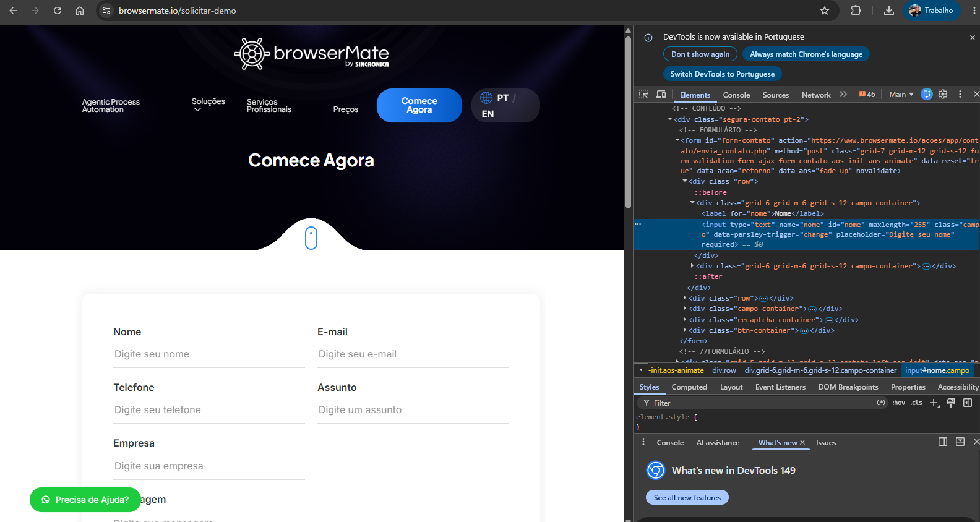Screen dimensions: 980x522
Task: Switch site language to EN
Action: [x=488, y=114]
